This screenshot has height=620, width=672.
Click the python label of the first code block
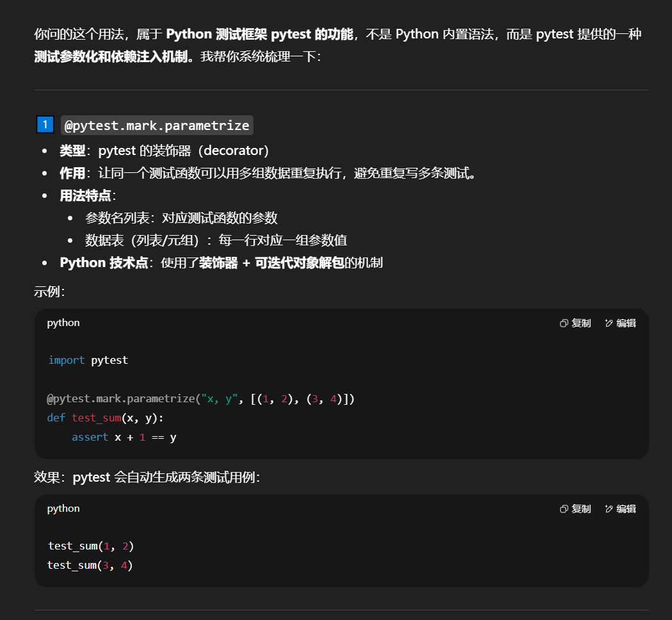click(x=63, y=323)
